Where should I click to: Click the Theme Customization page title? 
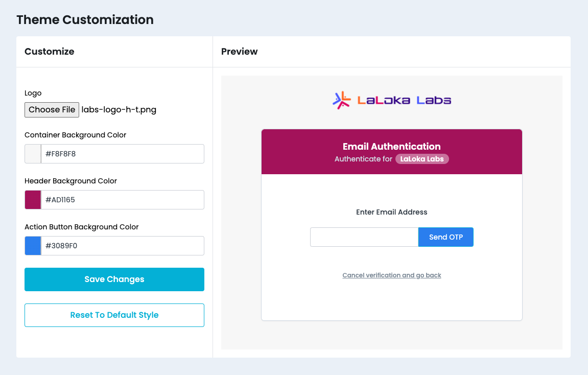click(x=85, y=20)
